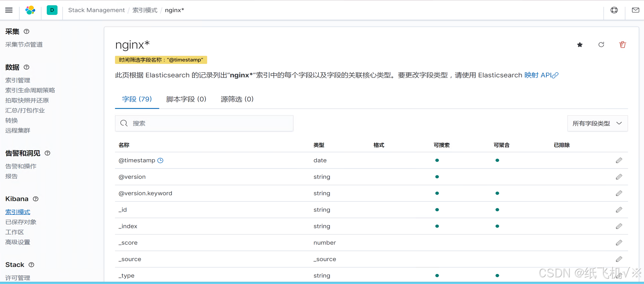Edit the @version.keyword field pencil
The image size is (644, 284).
pos(619,193)
